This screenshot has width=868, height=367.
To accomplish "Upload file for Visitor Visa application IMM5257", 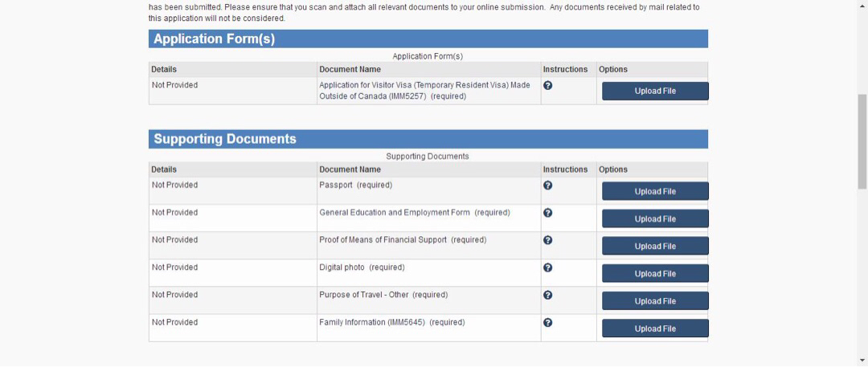I will tap(654, 91).
